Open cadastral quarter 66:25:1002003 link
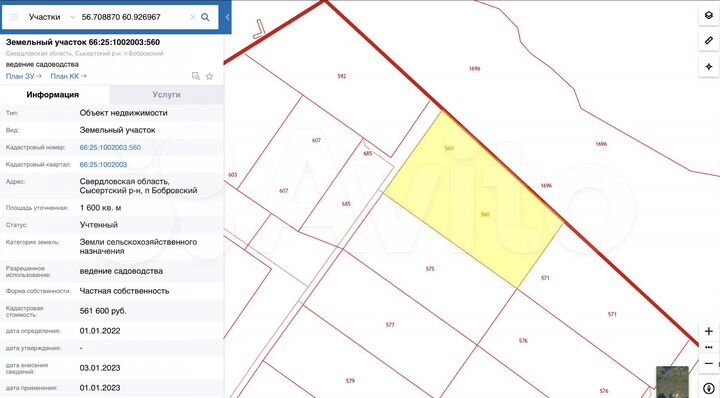The height and width of the screenshot is (398, 720). click(x=103, y=164)
